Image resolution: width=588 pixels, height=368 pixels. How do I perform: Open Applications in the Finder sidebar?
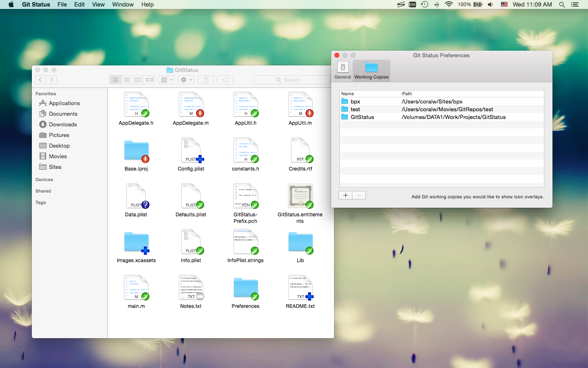click(60, 103)
